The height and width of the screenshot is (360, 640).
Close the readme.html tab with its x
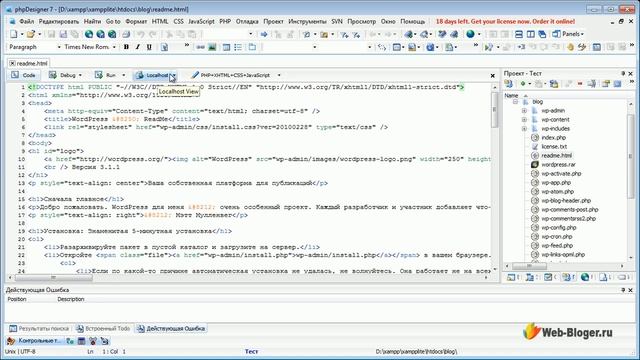12,63
